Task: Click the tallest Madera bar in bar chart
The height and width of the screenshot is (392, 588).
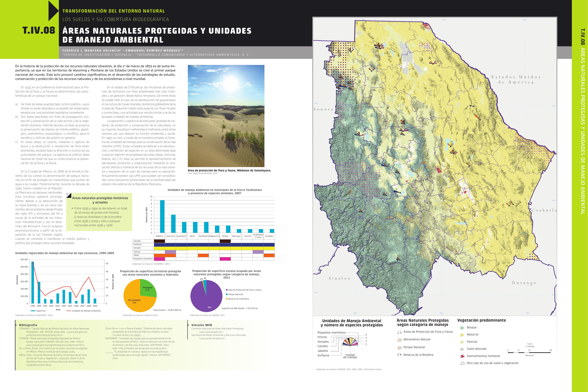Action: pos(162,216)
